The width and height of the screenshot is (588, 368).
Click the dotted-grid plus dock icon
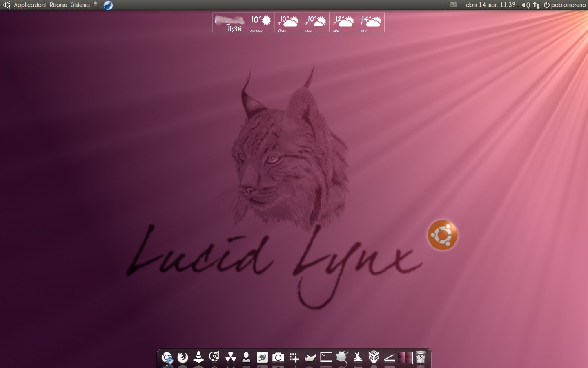click(294, 358)
